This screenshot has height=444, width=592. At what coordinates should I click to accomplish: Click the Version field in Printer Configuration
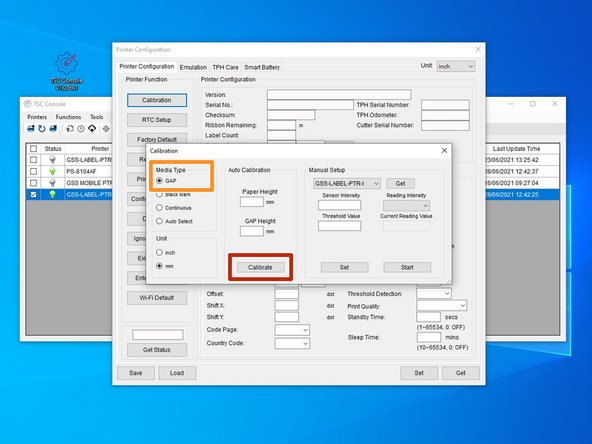[x=339, y=94]
